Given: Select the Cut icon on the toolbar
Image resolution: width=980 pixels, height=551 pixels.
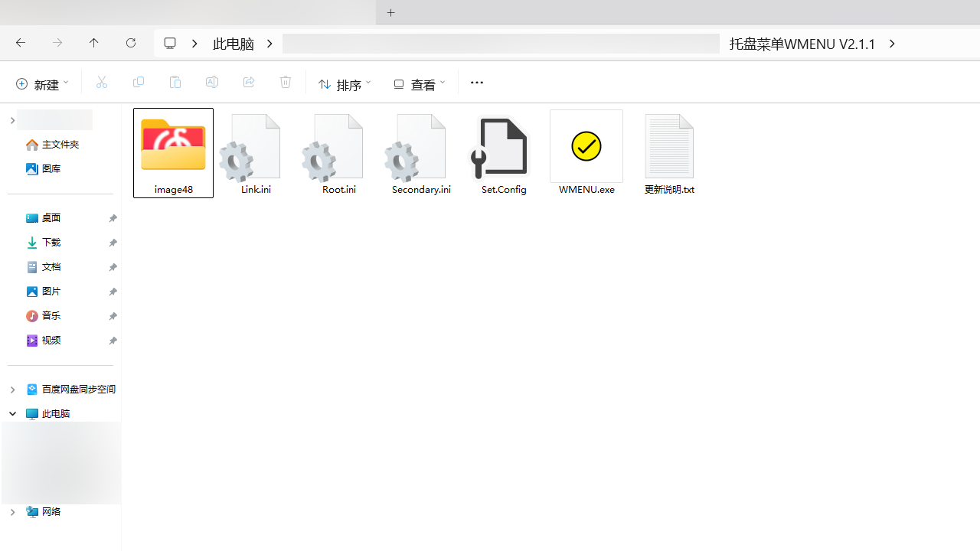Looking at the screenshot, I should tap(101, 82).
